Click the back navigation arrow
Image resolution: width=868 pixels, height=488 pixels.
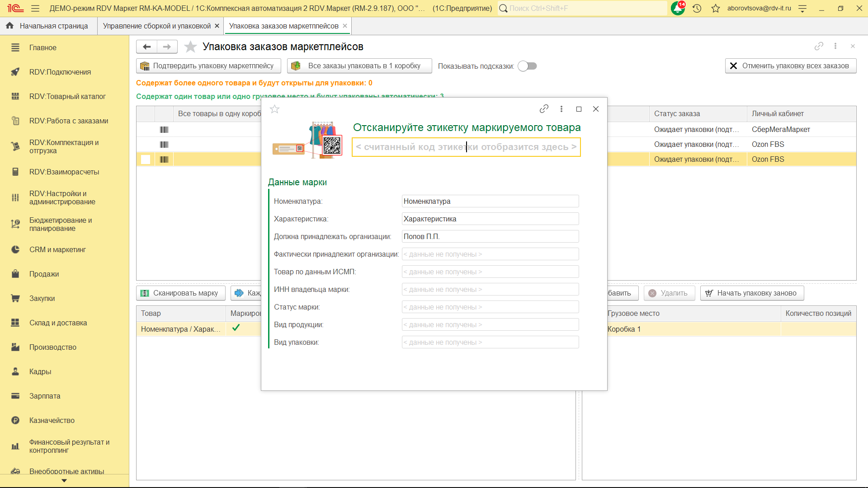click(146, 47)
